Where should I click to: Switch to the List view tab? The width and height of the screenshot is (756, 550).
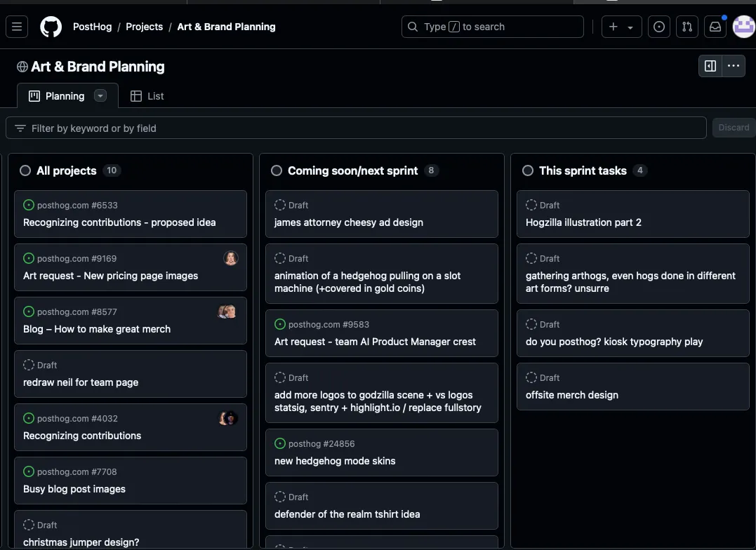tap(147, 96)
